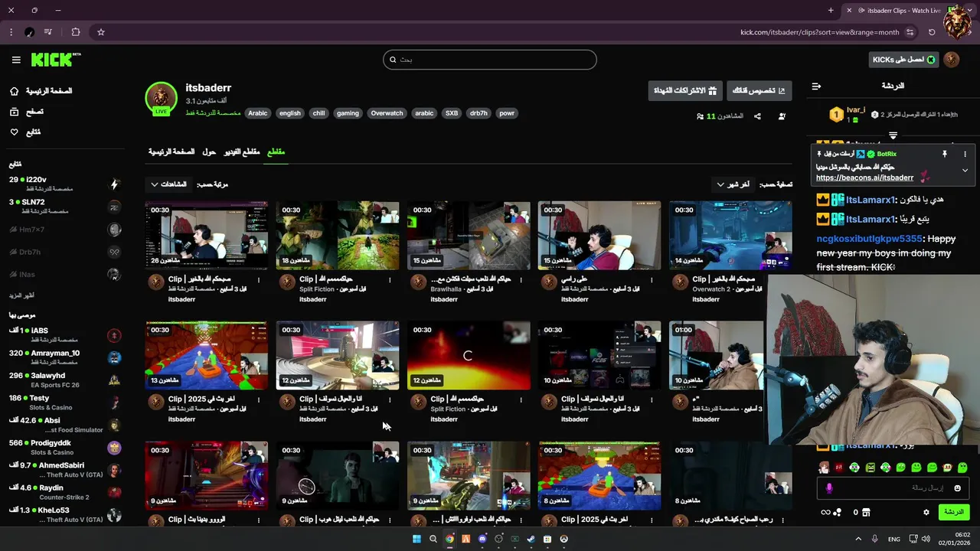Image resolution: width=980 pixels, height=551 pixels.
Task: Click the itsbaderr live channel avatar
Action: pyautogui.click(x=161, y=98)
